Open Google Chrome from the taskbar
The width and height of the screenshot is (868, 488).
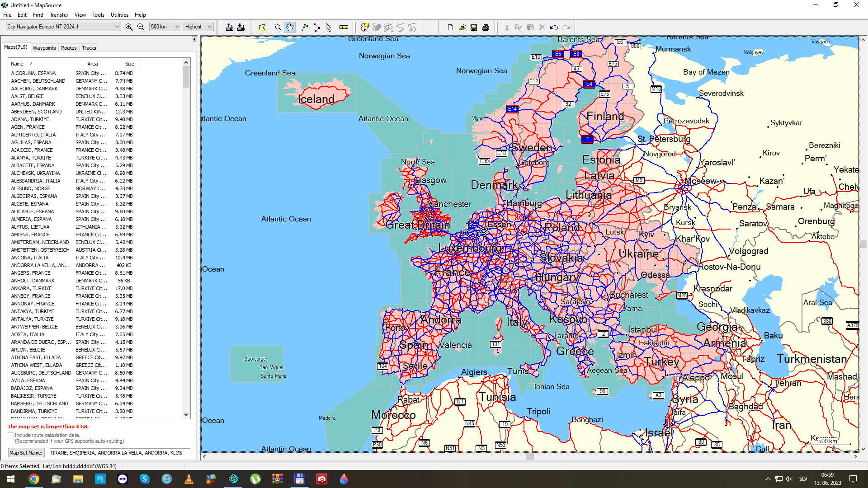coord(33,479)
